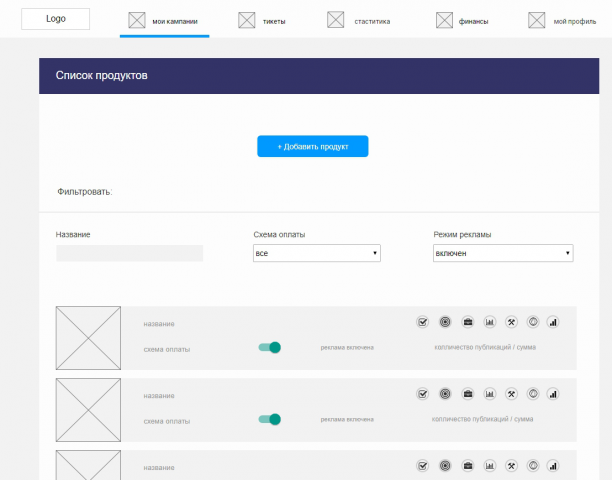Screen dimensions: 612x480
Task: Open the тикеты menu item
Action: (262, 21)
